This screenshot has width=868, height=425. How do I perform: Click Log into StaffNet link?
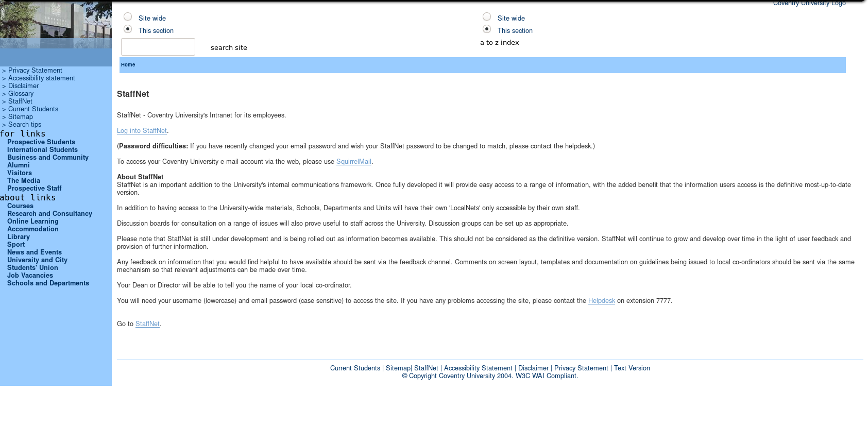(142, 131)
